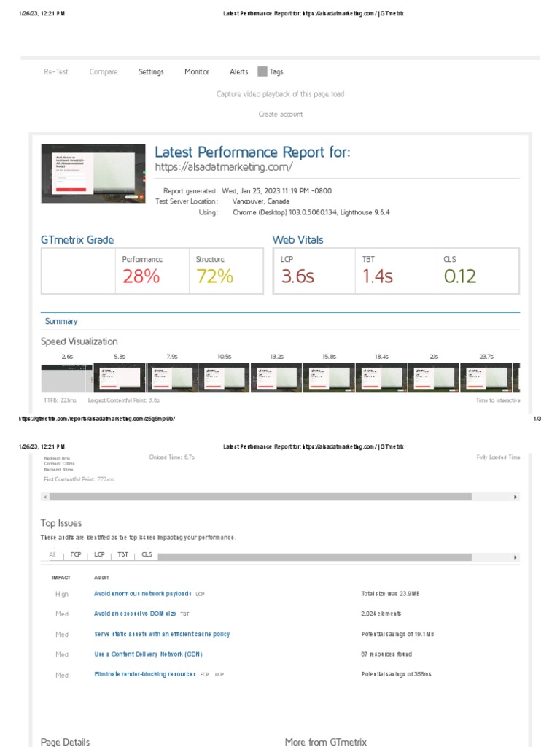Click the 2,024 elements text
The height and width of the screenshot is (747, 560).
pyautogui.click(x=381, y=614)
